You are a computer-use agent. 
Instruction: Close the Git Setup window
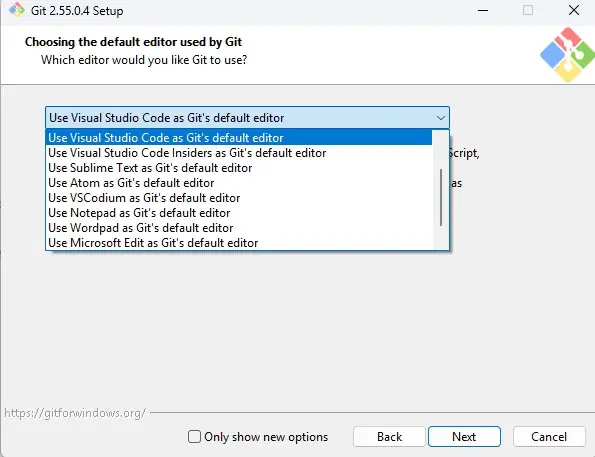pyautogui.click(x=574, y=10)
